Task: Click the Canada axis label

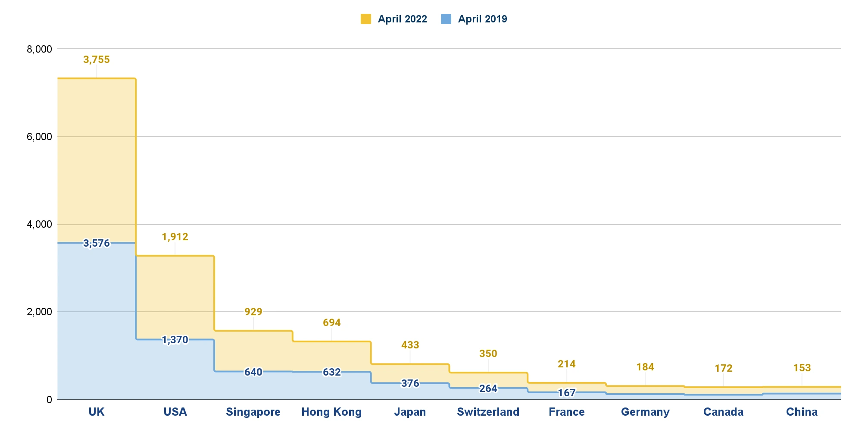Action: tap(723, 412)
